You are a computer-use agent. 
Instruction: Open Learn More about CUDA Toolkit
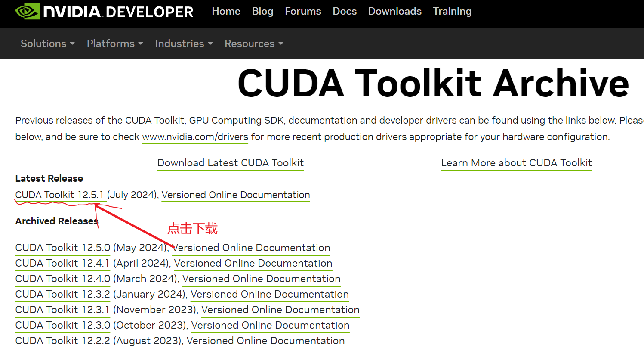click(516, 163)
